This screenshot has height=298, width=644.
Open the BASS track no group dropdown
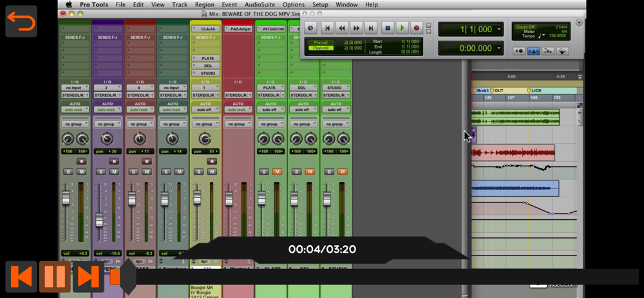(x=140, y=124)
